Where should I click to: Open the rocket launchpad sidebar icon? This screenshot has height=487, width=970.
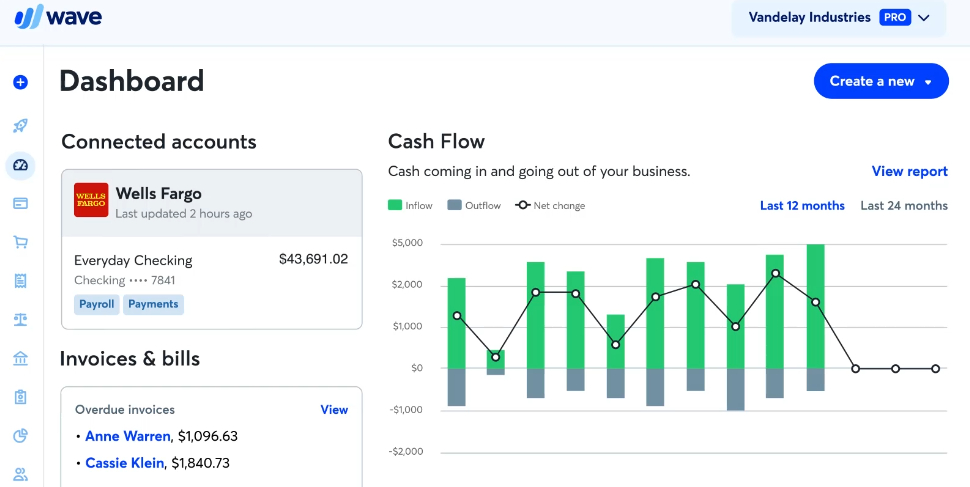click(x=20, y=126)
